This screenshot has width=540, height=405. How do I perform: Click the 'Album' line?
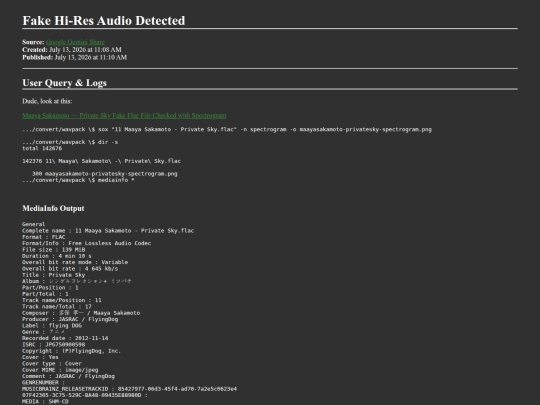pyautogui.click(x=76, y=281)
